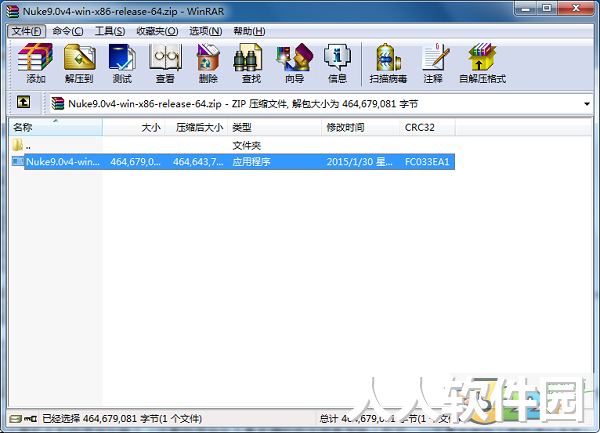Sort by Modified (修改时间) column header
The height and width of the screenshot is (433, 600).
tap(360, 127)
